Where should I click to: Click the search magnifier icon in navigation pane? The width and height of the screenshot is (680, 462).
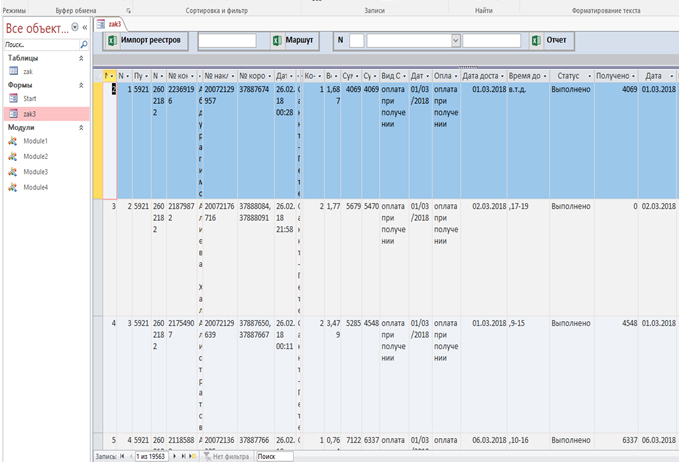click(x=84, y=44)
